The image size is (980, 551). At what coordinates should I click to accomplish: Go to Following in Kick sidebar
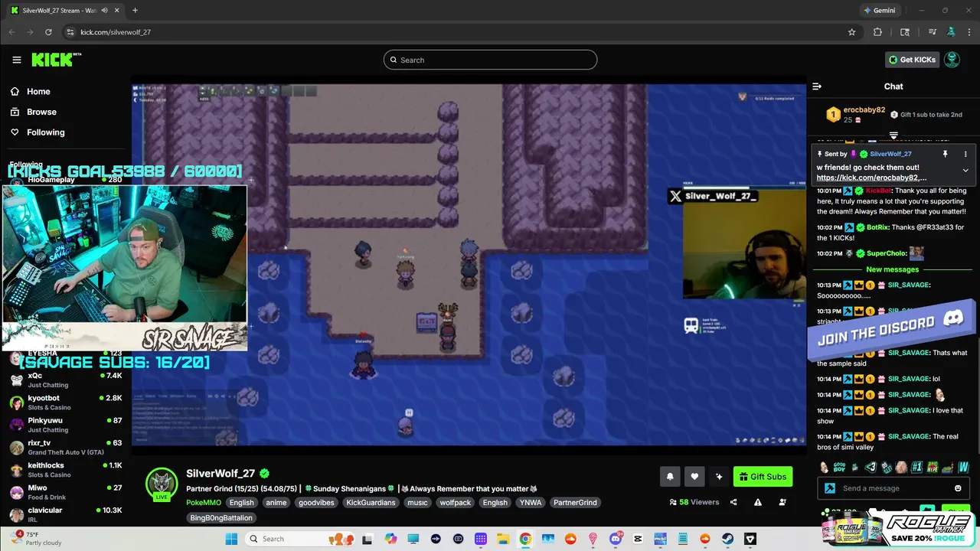click(37, 132)
